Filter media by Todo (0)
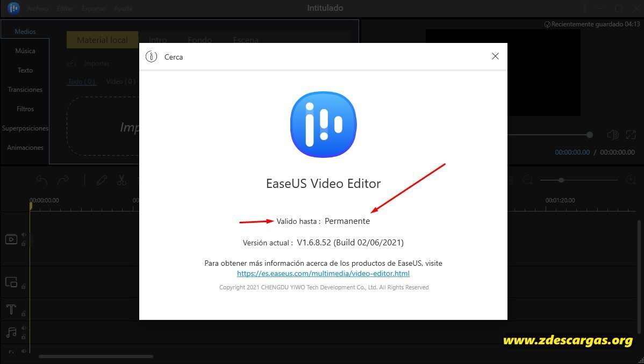The image size is (644, 364). pyautogui.click(x=82, y=82)
